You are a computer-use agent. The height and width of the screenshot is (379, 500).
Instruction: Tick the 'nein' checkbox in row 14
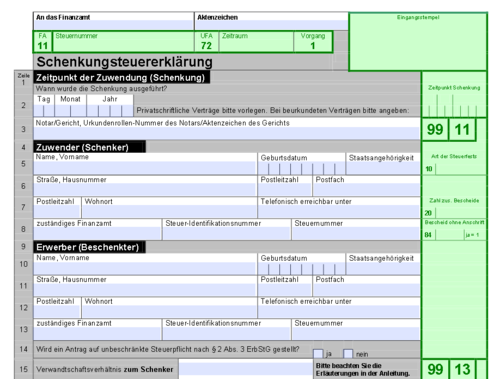[x=348, y=354]
